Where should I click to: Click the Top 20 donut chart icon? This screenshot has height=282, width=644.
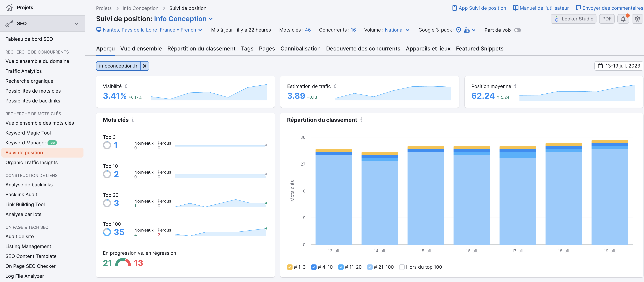pos(107,203)
